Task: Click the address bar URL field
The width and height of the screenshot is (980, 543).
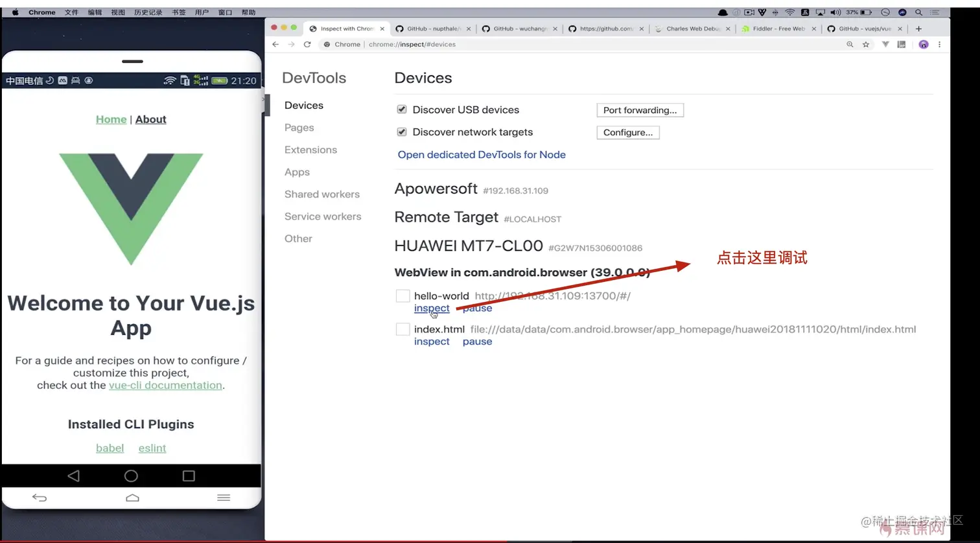Action: tap(580, 44)
